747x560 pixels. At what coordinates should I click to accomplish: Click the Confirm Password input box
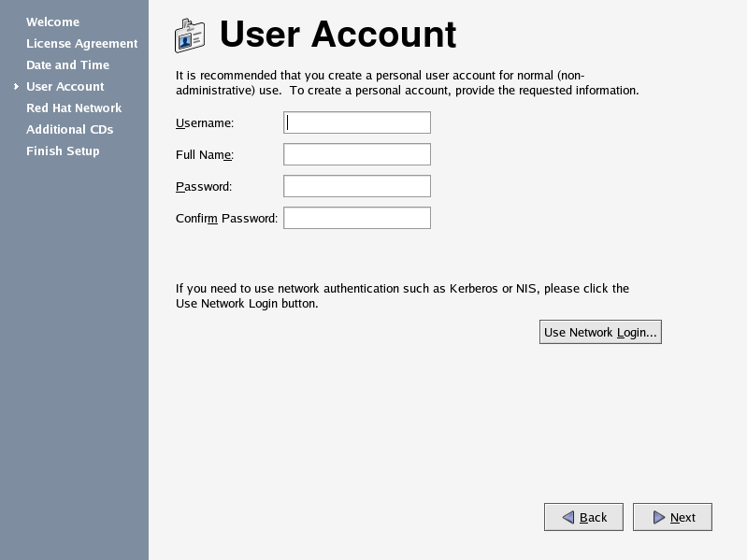click(357, 218)
